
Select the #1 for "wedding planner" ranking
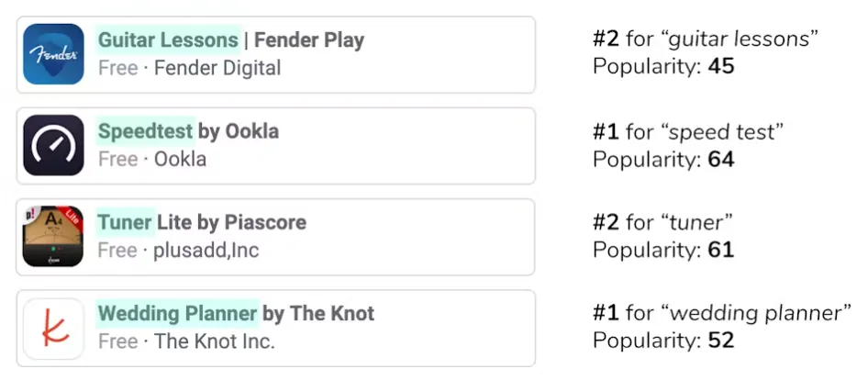(x=721, y=313)
